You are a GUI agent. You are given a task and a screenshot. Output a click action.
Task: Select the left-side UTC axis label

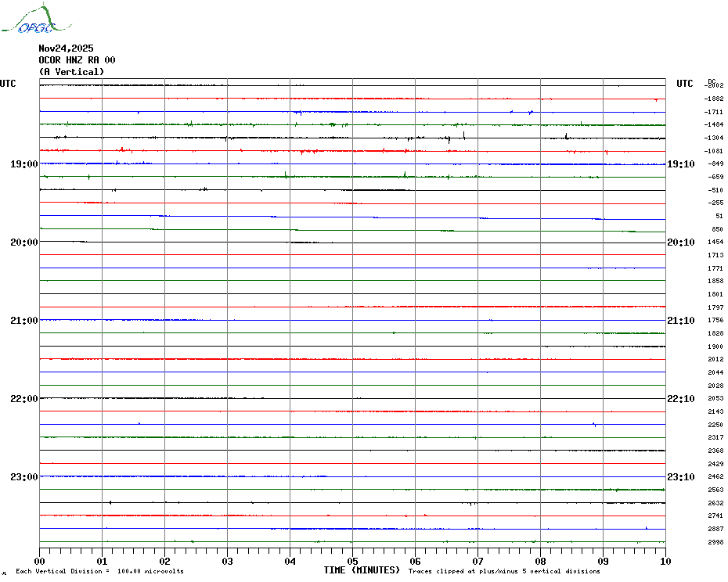pyautogui.click(x=8, y=84)
